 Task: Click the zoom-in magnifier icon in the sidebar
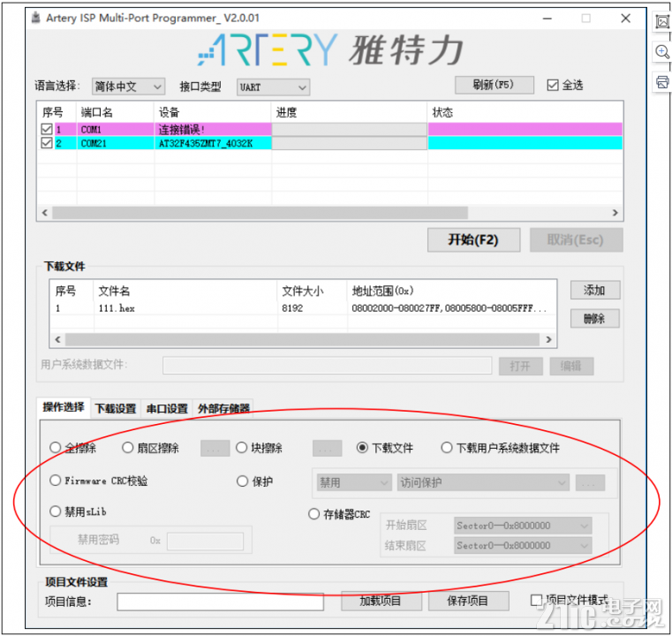coord(662,51)
